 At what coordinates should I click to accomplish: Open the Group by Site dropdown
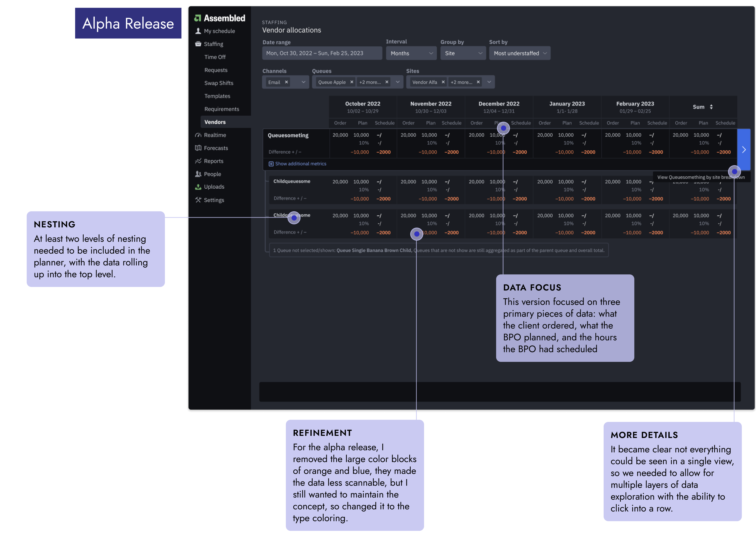(463, 53)
